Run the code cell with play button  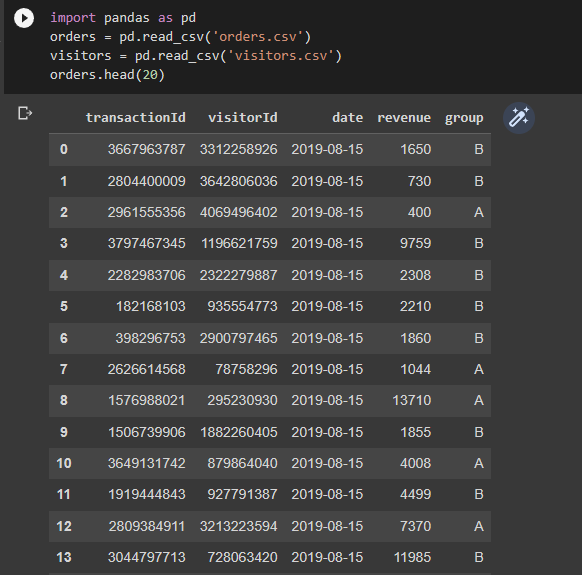click(24, 18)
